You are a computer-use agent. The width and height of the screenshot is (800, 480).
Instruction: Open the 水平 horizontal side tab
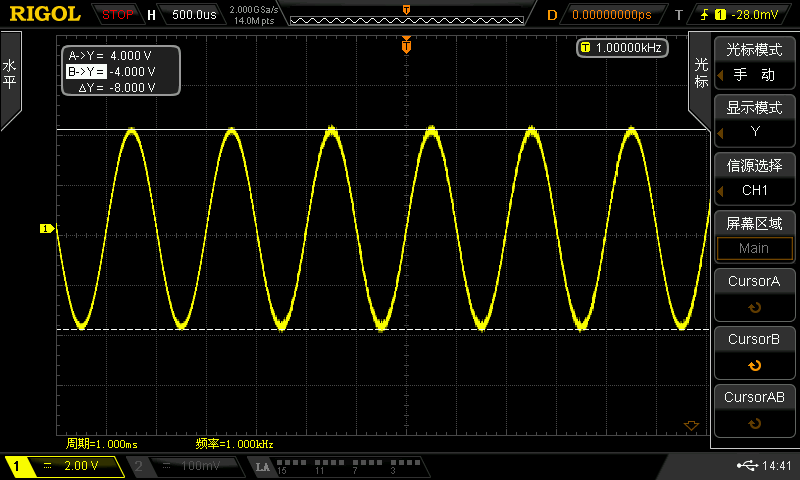click(x=10, y=75)
